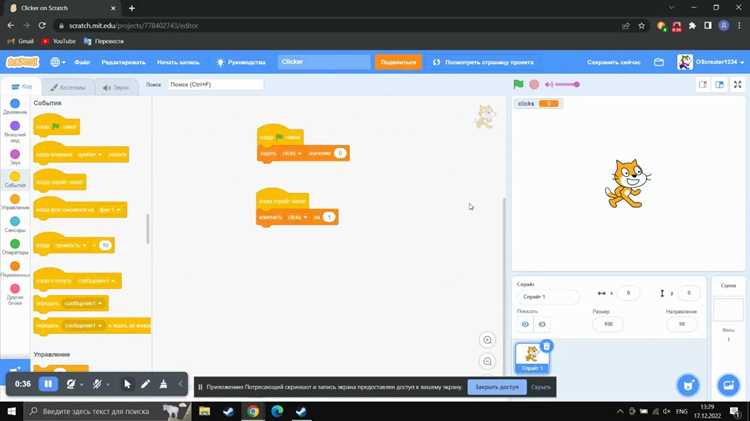Switch to the Code tab
This screenshot has height=421, width=750.
(x=22, y=87)
